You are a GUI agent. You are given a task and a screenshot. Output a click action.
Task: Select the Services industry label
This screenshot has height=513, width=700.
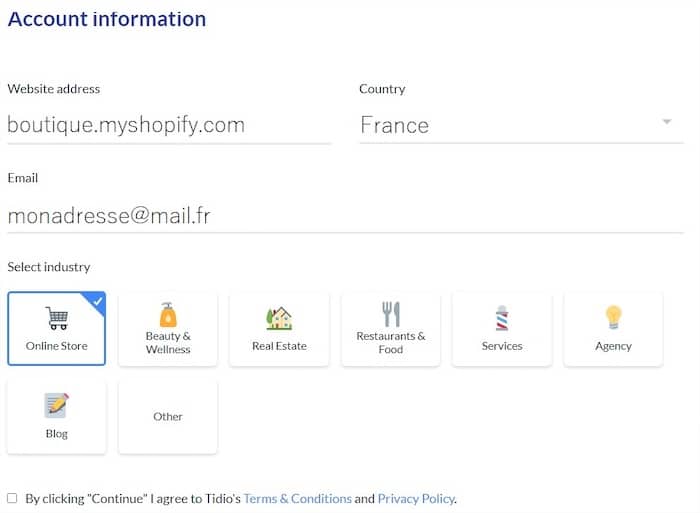[502, 346]
